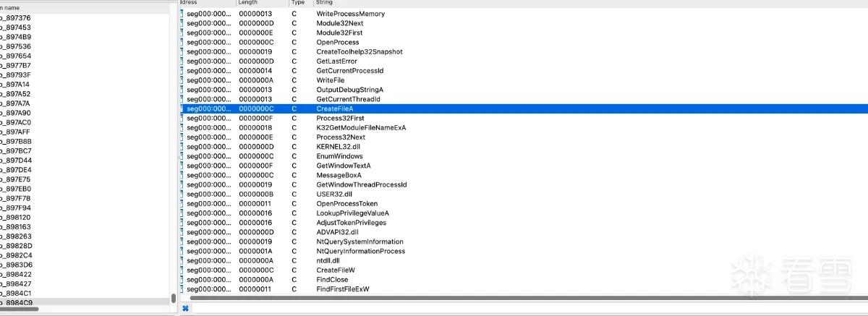Click length value 00000014 in strings table
This screenshot has height=316, width=868.
click(255, 71)
